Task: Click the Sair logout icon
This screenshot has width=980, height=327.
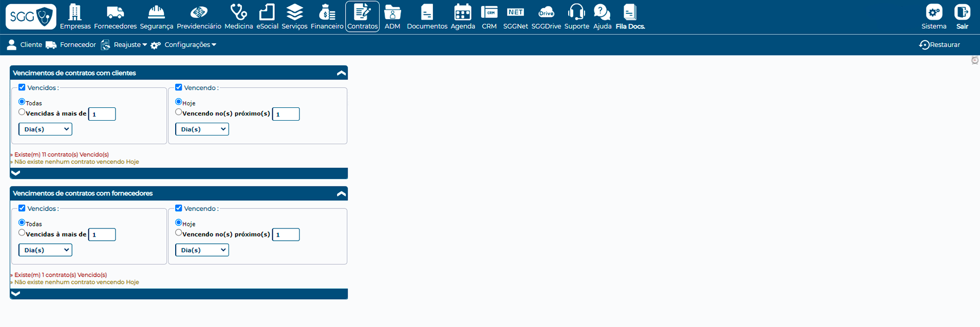Action: pos(962,12)
